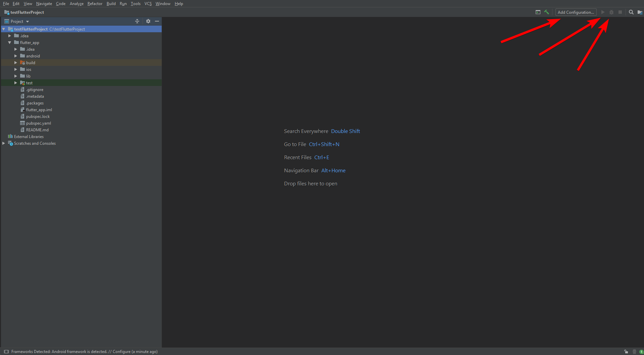Click the green hammer Build icon

point(547,12)
